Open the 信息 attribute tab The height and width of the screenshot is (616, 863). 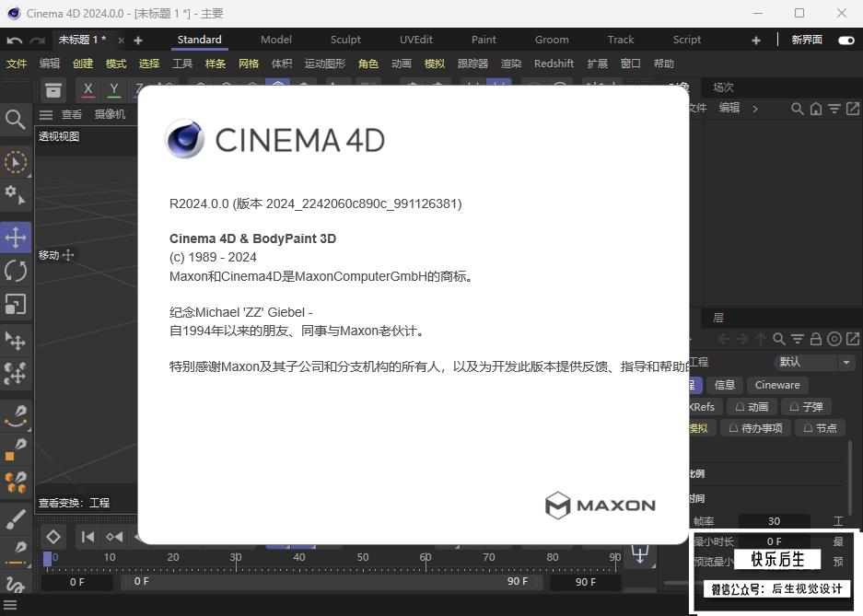[724, 385]
